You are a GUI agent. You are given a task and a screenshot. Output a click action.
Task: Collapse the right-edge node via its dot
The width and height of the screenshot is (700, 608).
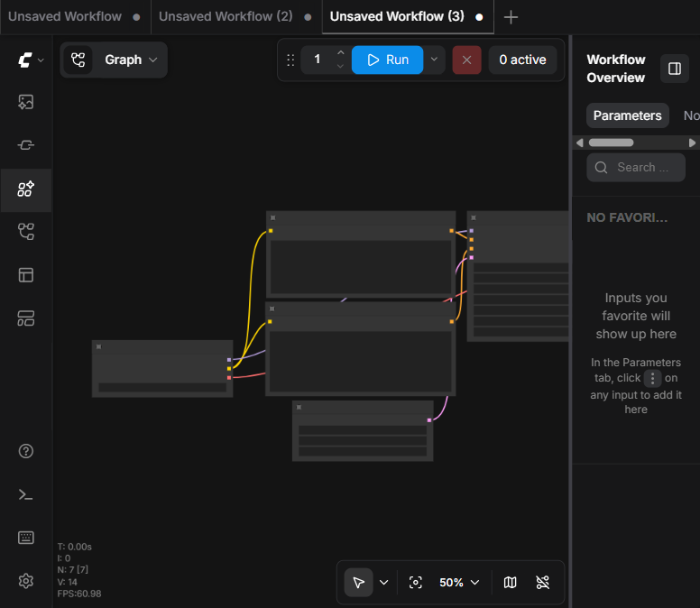click(474, 217)
